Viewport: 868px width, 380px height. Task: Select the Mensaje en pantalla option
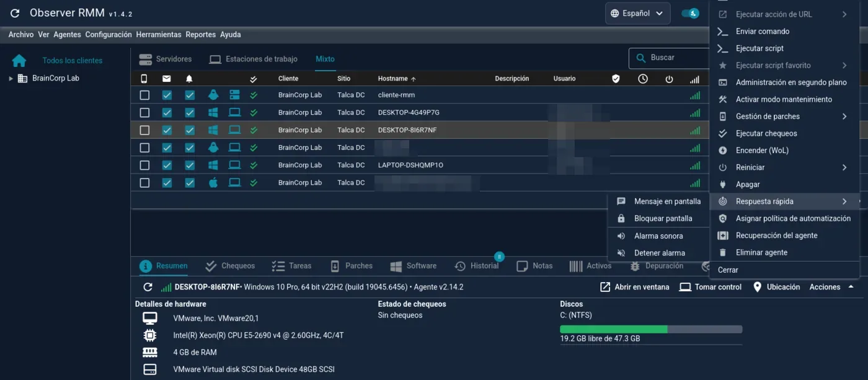tap(658, 201)
